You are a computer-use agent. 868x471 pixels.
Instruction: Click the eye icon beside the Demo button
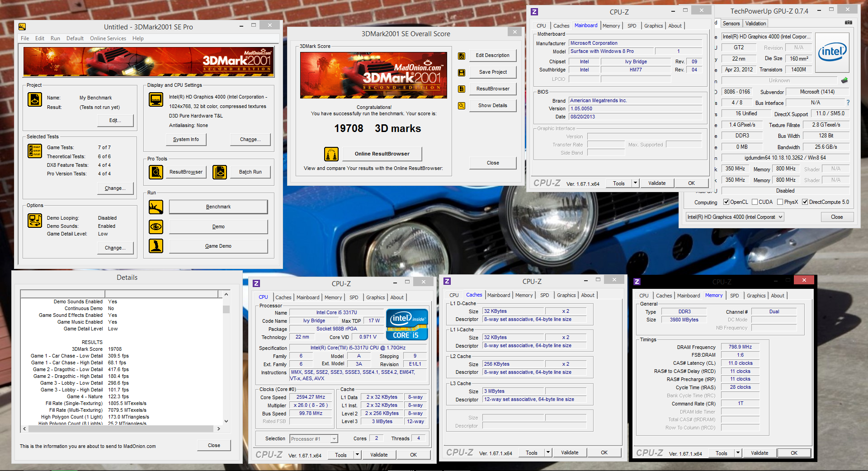point(156,227)
